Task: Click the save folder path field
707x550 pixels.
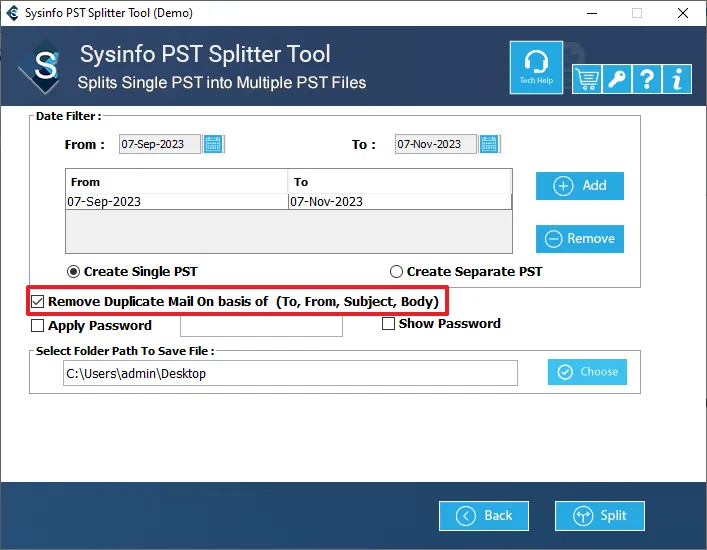Action: tap(290, 373)
